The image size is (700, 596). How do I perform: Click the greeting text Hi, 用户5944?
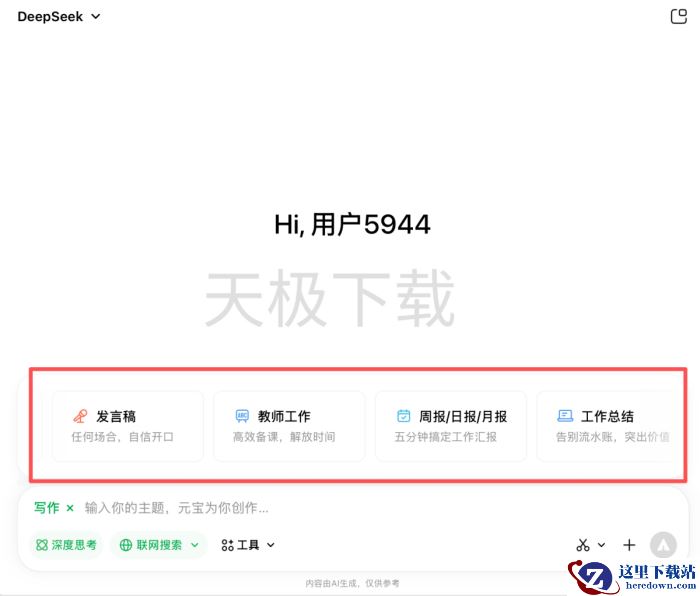click(x=352, y=224)
